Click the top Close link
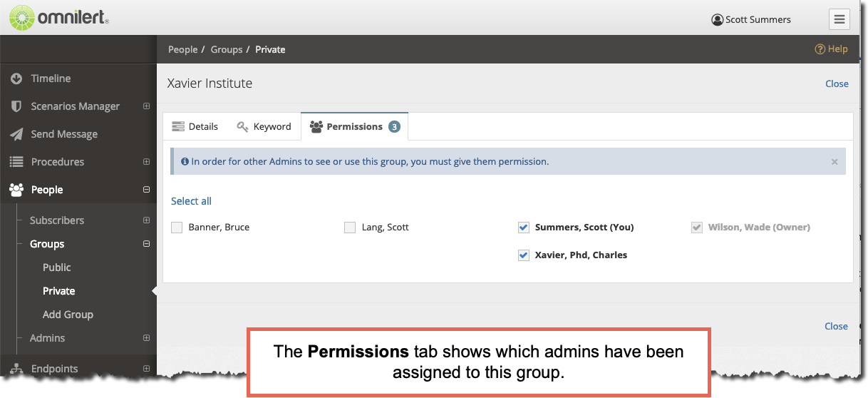 tap(837, 83)
